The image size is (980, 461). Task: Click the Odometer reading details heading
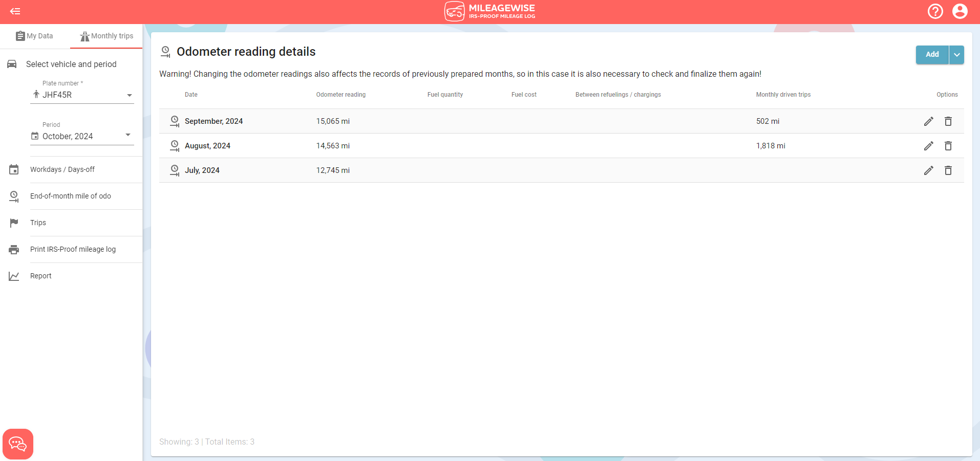pyautogui.click(x=246, y=52)
